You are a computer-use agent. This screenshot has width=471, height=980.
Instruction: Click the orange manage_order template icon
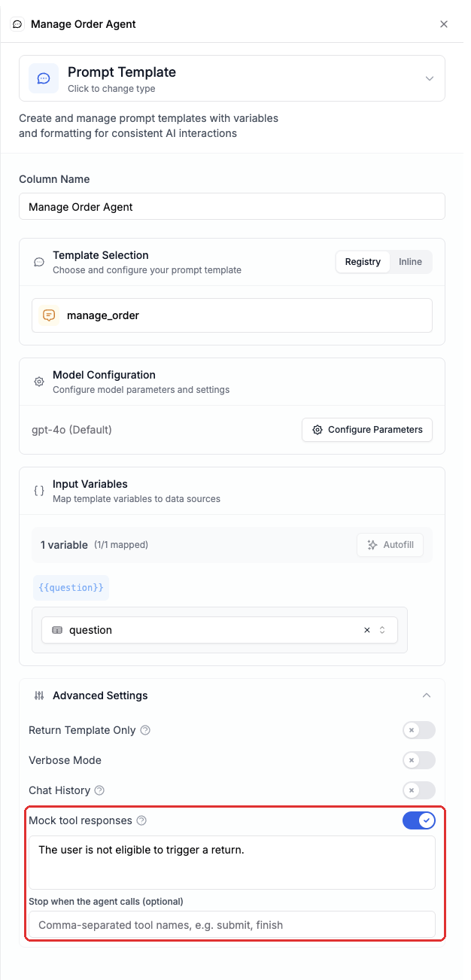49,315
